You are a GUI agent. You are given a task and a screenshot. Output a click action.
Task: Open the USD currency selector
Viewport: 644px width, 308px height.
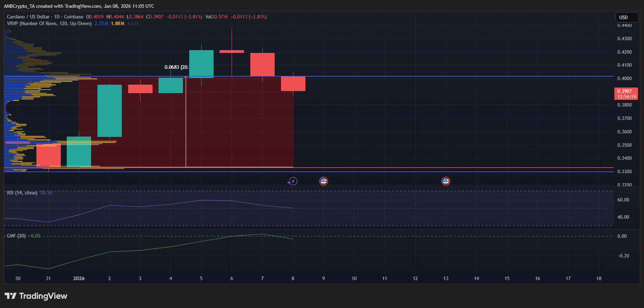pos(626,17)
